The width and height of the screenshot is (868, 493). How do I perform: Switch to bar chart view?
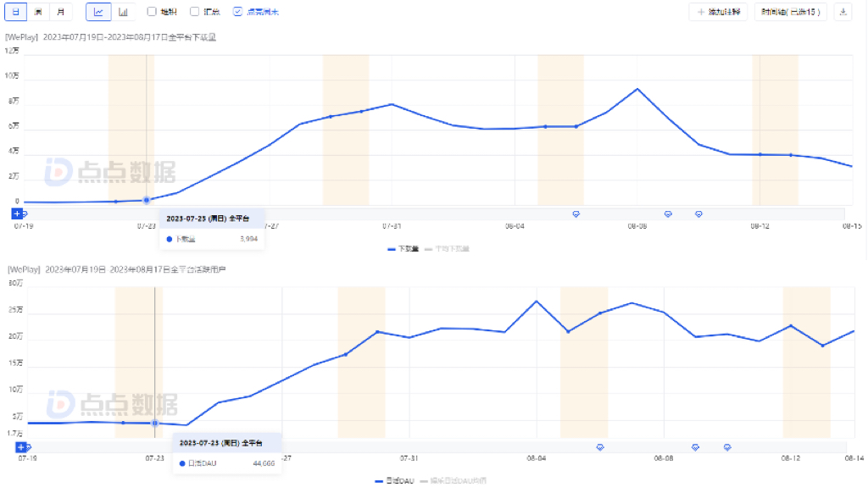click(123, 12)
